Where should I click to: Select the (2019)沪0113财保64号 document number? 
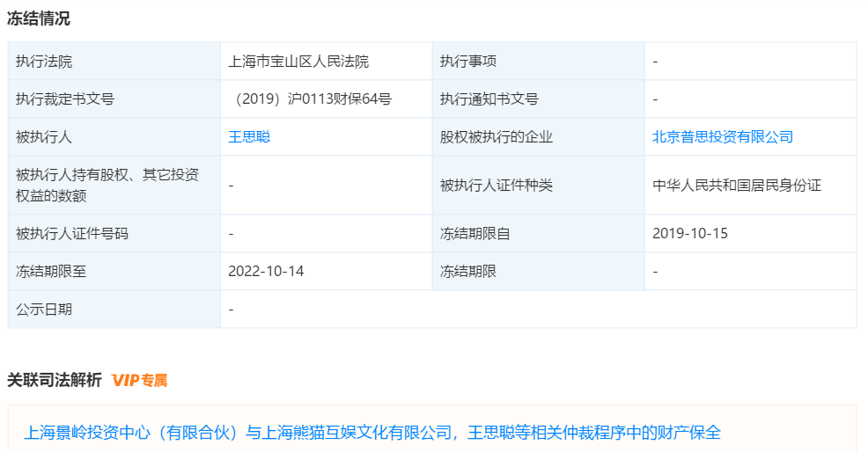[309, 99]
